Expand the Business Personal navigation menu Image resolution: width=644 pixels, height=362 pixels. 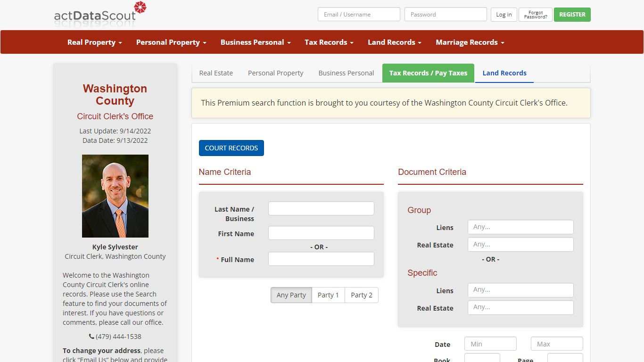(x=256, y=42)
